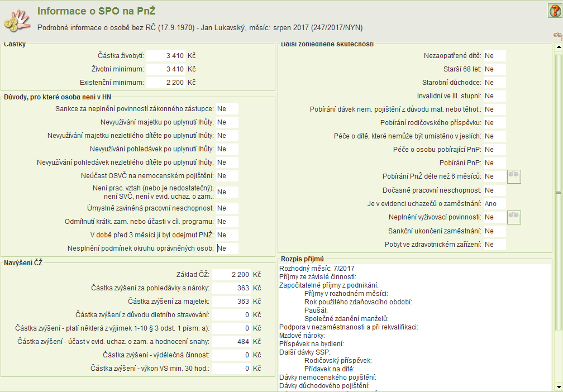563x392 pixels.
Task: Click the Započitatelné příjmy z podnikání line
Action: click(x=328, y=285)
